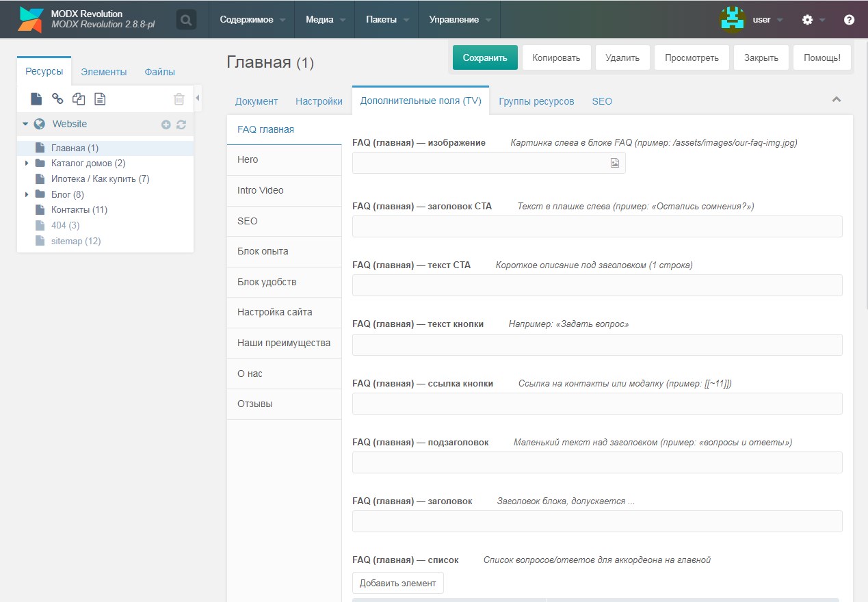
Task: Refresh the Website context tree
Action: [181, 125]
